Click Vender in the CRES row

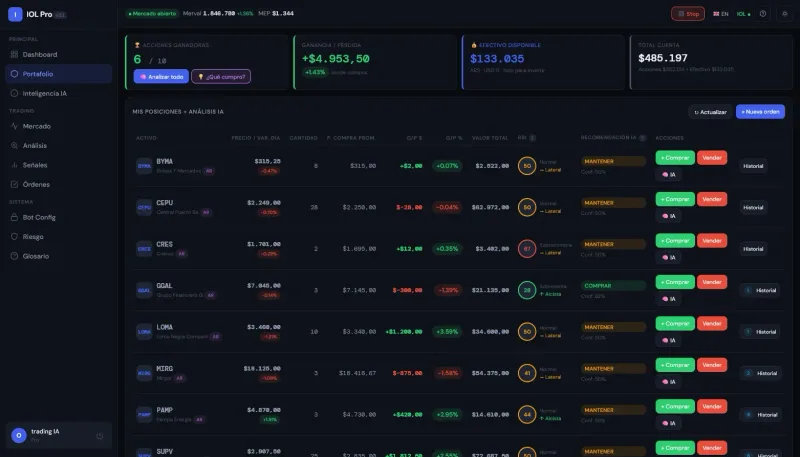[712, 241]
